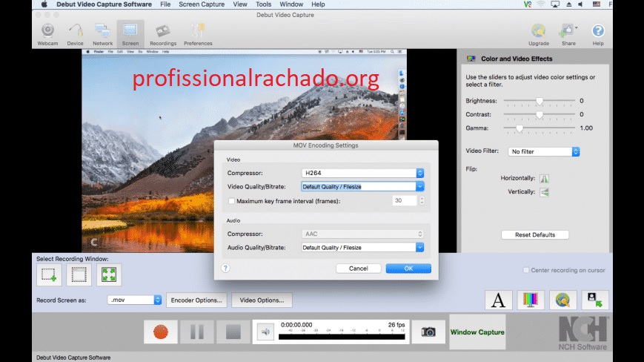Open the watermark globe icon
Screen dimensions: 644x362
pos(562,300)
